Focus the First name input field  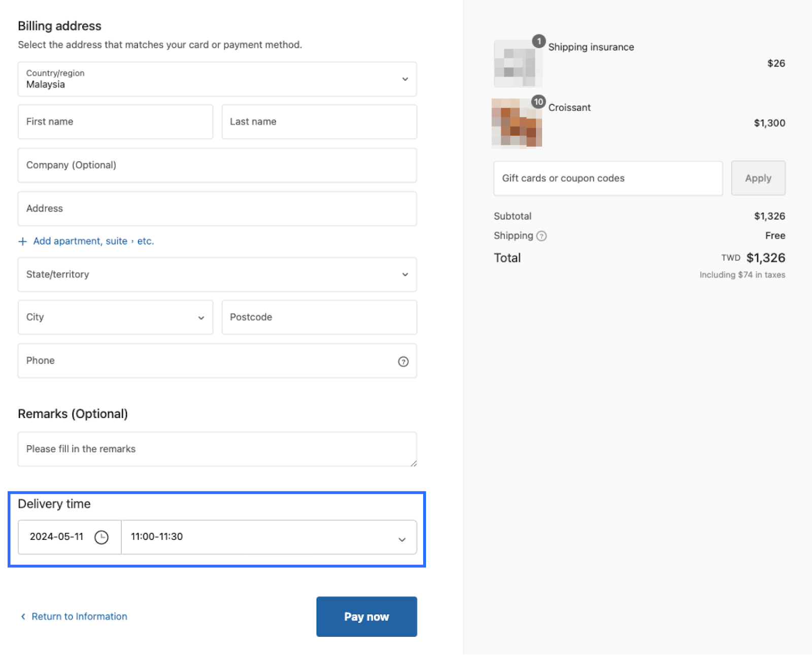coord(115,122)
